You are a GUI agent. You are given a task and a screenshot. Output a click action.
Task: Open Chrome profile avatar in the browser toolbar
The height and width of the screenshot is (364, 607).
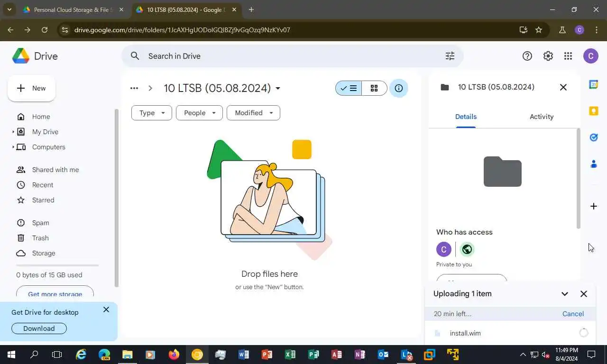coord(579,30)
